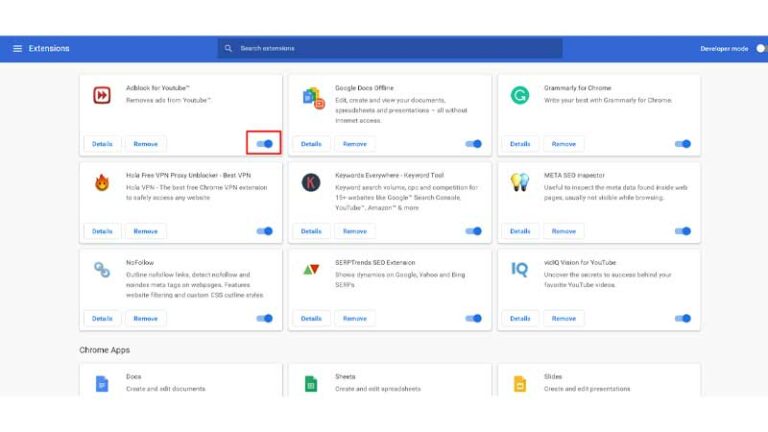Viewport: 768px width, 432px height.
Task: Click the Keywords Everywhere icon
Action: coord(311,182)
